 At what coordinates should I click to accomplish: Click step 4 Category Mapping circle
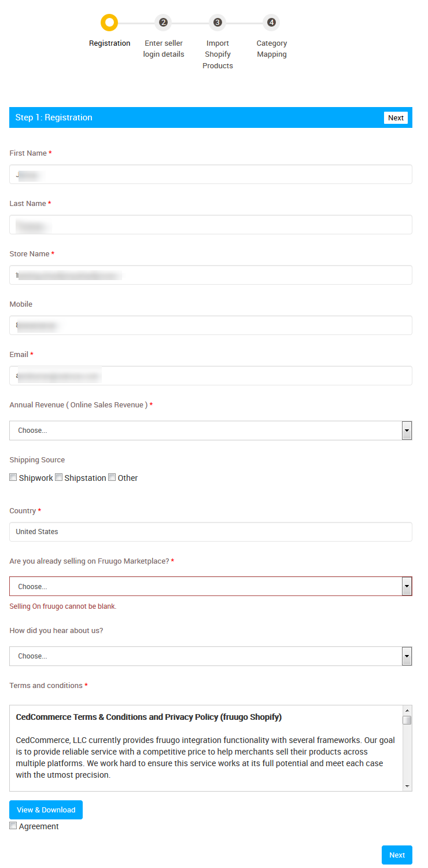point(271,23)
